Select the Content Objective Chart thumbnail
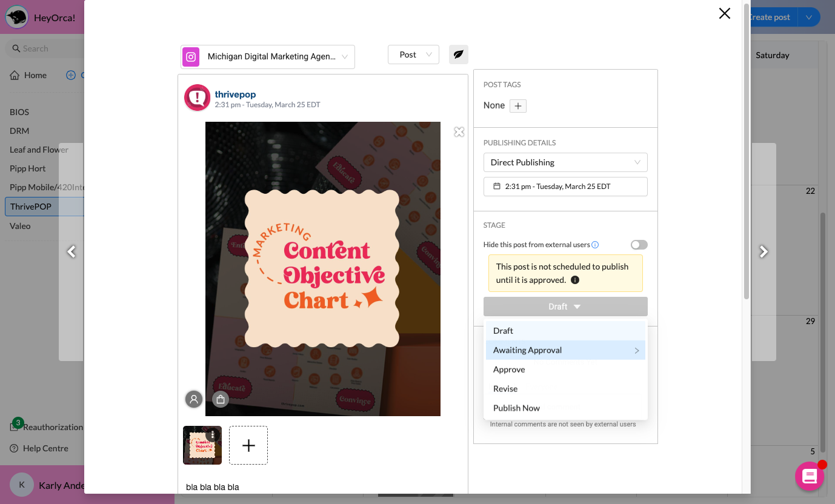This screenshot has width=835, height=504. (x=202, y=445)
